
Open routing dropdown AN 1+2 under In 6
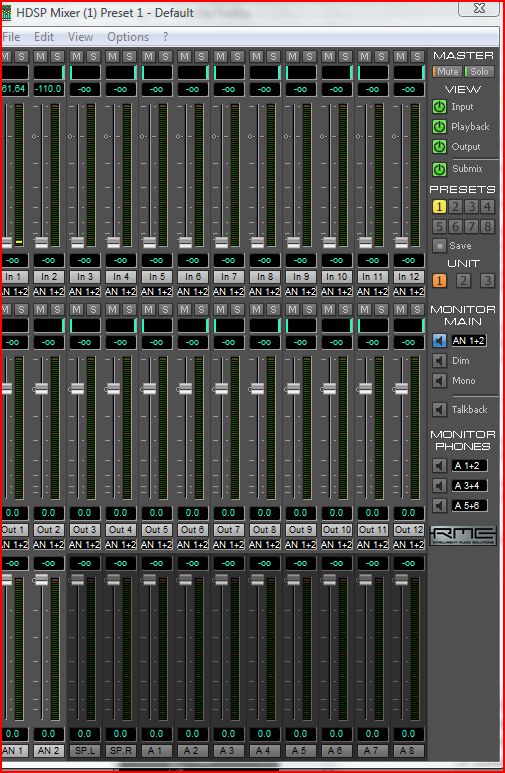point(193,292)
